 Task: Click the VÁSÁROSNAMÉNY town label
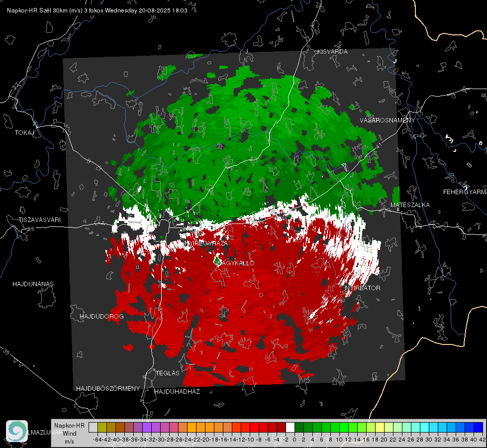click(x=388, y=120)
